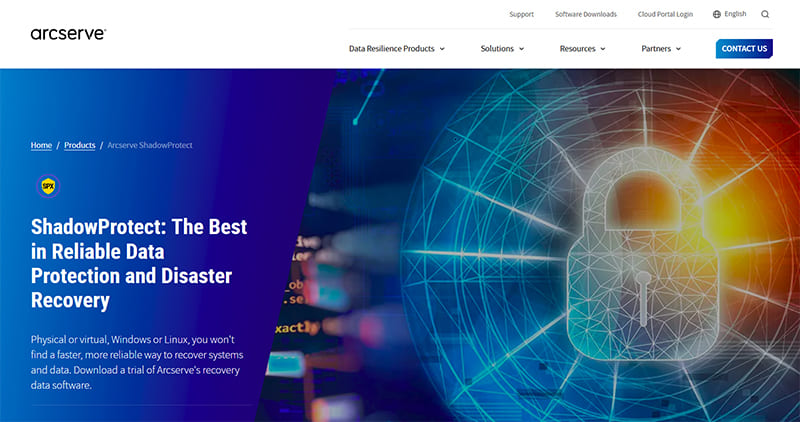Open Software Downloads link

(586, 14)
